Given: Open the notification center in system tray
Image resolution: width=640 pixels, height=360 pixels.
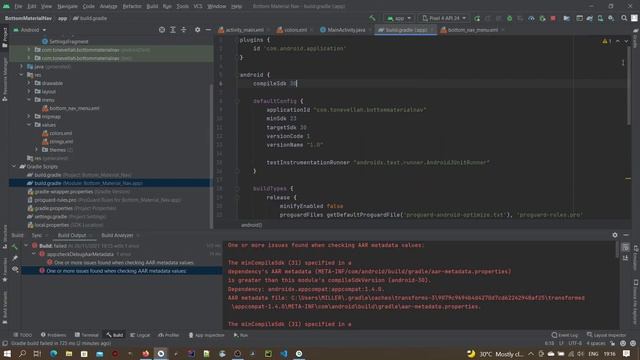Looking at the screenshot, I should pyautogui.click(x=627, y=353).
